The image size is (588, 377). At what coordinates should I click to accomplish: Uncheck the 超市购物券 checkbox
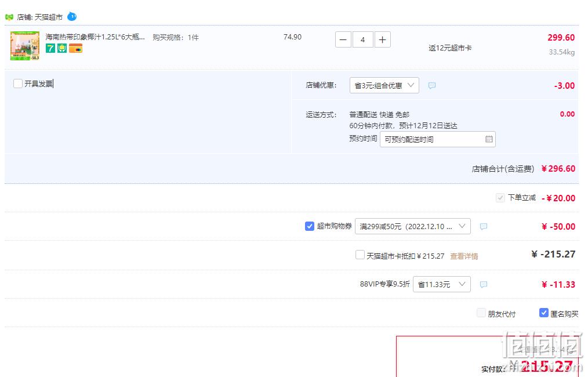pos(310,226)
